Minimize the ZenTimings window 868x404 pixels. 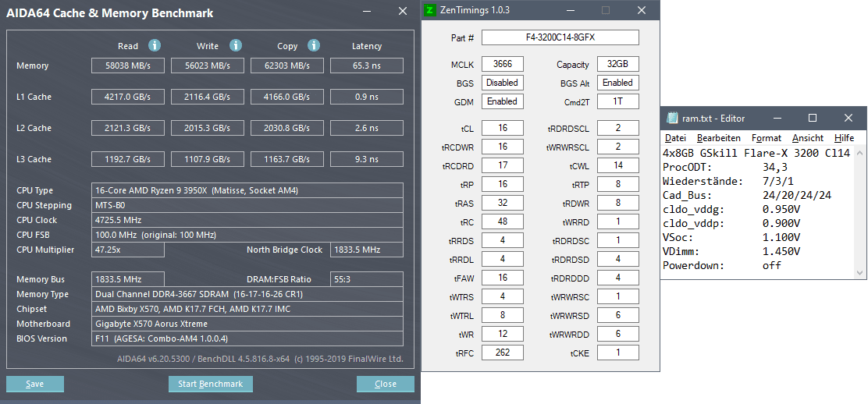[x=570, y=10]
